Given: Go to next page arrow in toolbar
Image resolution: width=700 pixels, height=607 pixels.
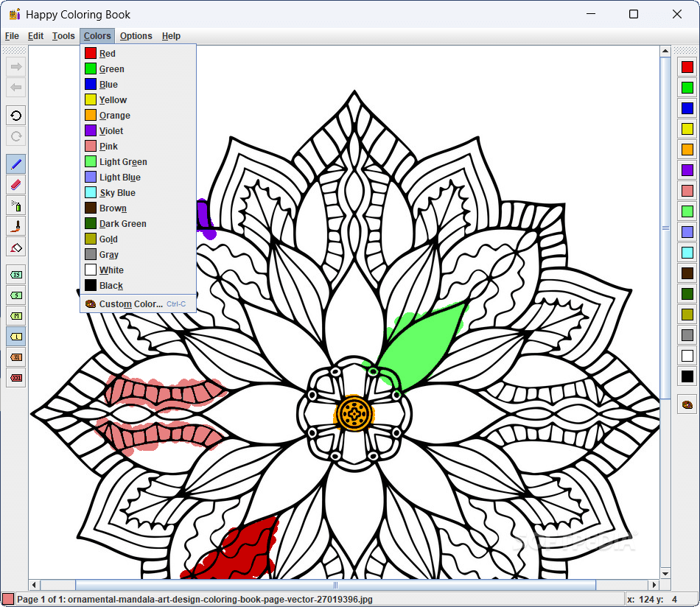Looking at the screenshot, I should pos(16,67).
